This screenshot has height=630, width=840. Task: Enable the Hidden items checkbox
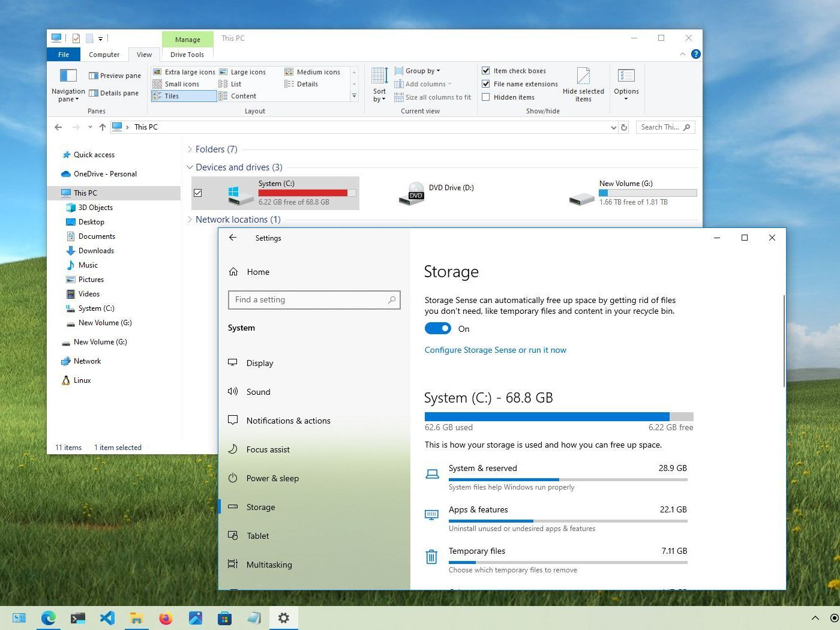tap(486, 97)
